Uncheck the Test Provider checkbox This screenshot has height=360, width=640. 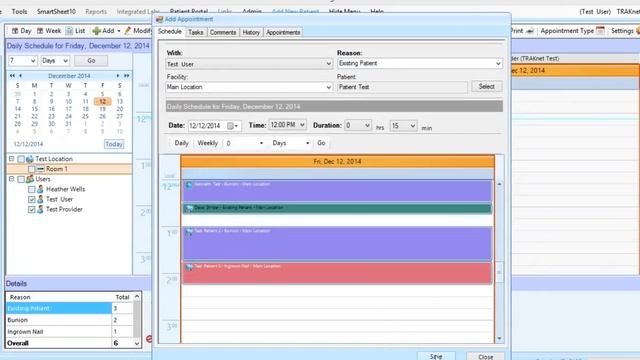coord(31,209)
